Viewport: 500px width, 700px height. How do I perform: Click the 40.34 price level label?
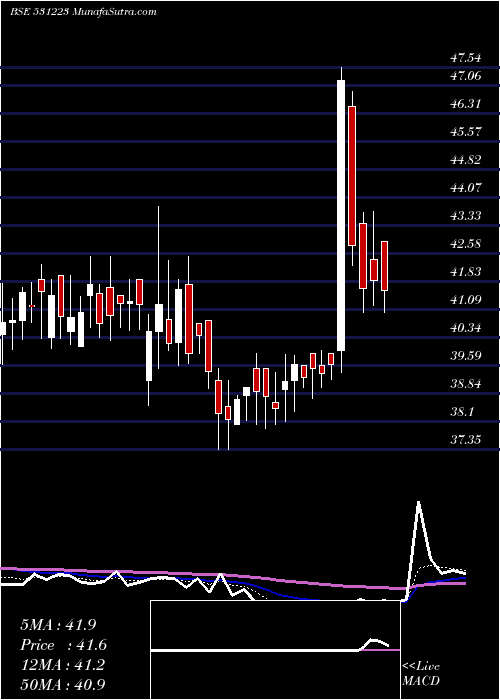[466, 328]
